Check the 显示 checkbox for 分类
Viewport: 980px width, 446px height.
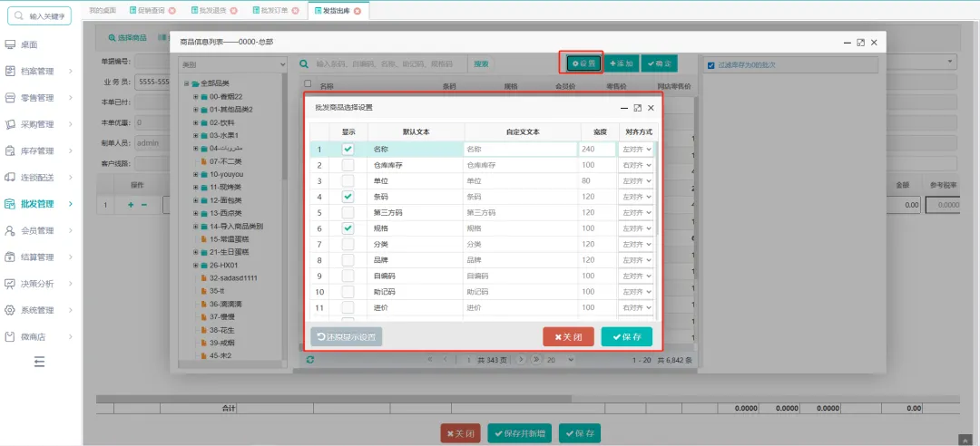tap(348, 244)
